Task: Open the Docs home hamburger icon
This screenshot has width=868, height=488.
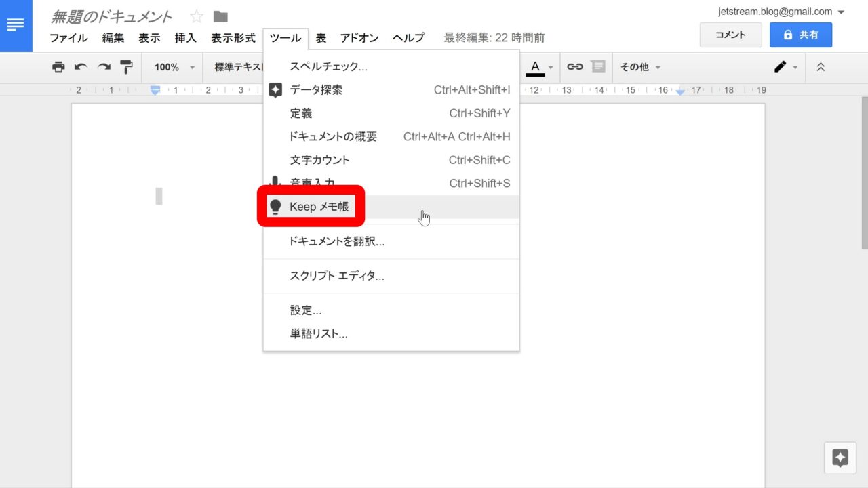Action: 16,25
